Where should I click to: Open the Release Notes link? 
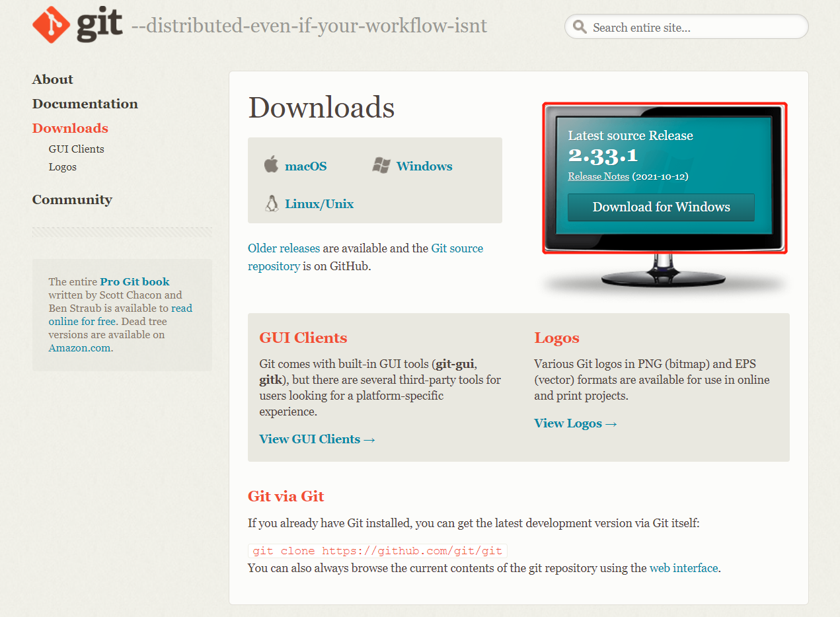pyautogui.click(x=599, y=176)
